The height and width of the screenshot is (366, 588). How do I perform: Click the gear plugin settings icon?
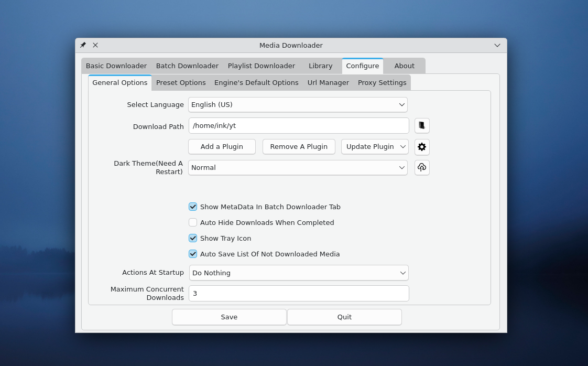tap(422, 147)
